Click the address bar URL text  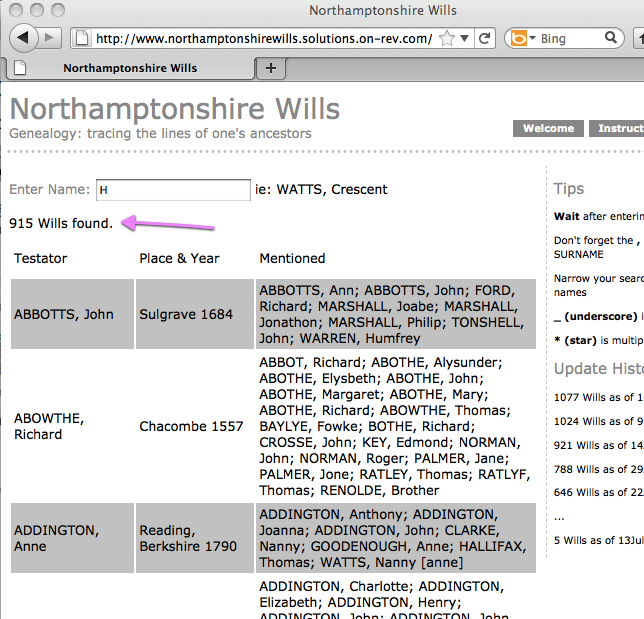click(264, 39)
